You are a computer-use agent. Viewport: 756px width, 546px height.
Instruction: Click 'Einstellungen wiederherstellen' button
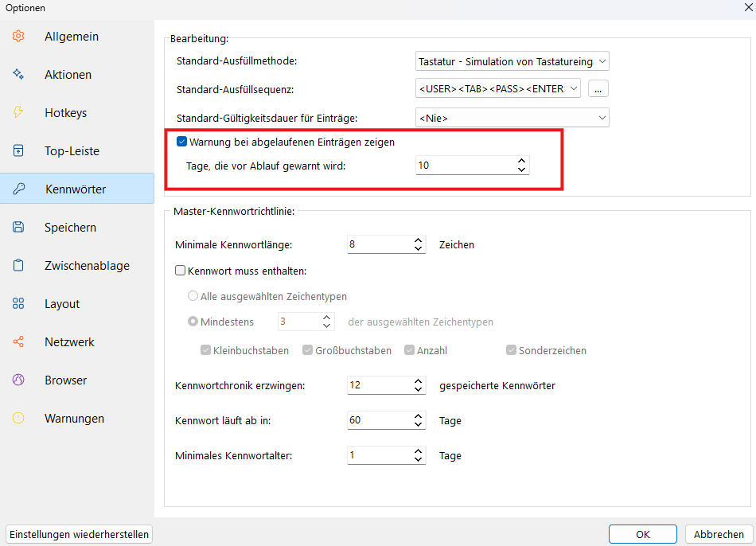79,534
